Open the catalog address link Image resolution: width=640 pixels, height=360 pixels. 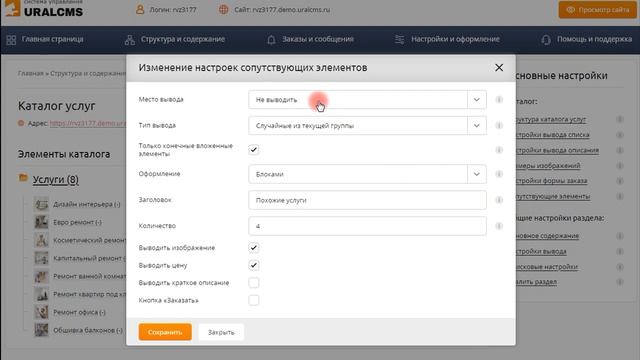88,123
